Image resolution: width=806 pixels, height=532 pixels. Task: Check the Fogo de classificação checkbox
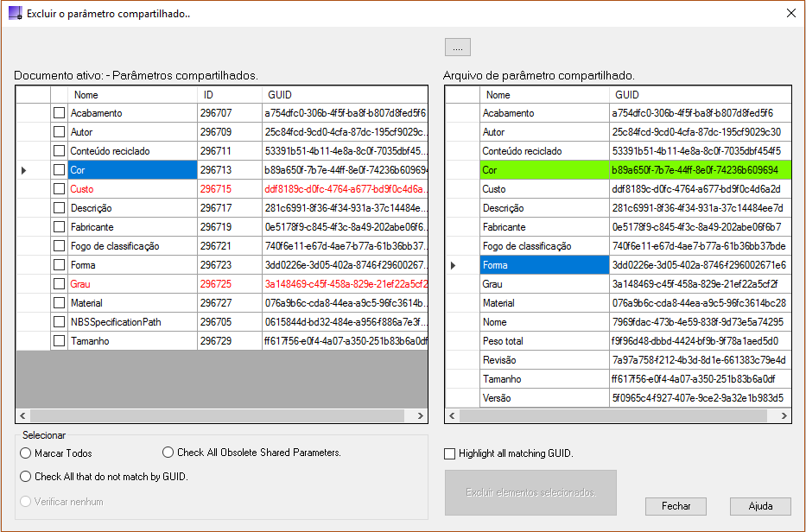[x=59, y=246]
